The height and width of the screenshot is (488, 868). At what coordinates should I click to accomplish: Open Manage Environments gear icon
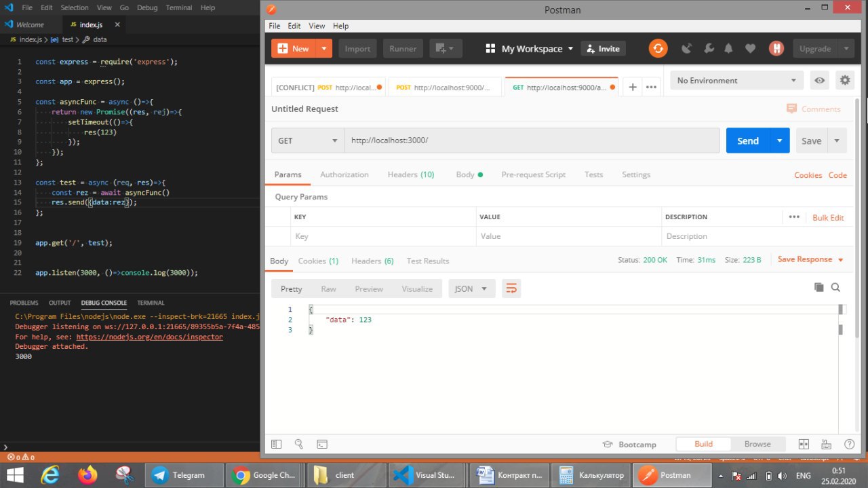[844, 80]
